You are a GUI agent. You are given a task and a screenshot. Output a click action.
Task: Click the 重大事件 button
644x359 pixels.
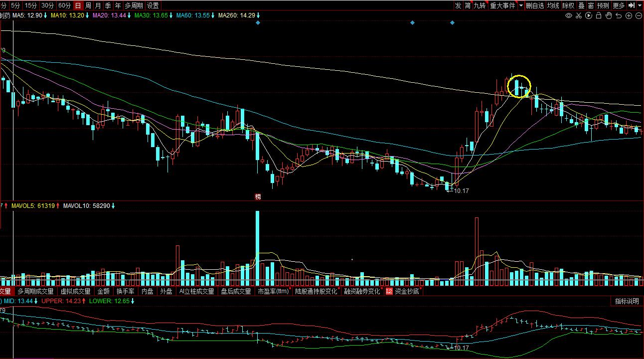pyautogui.click(x=502, y=5)
